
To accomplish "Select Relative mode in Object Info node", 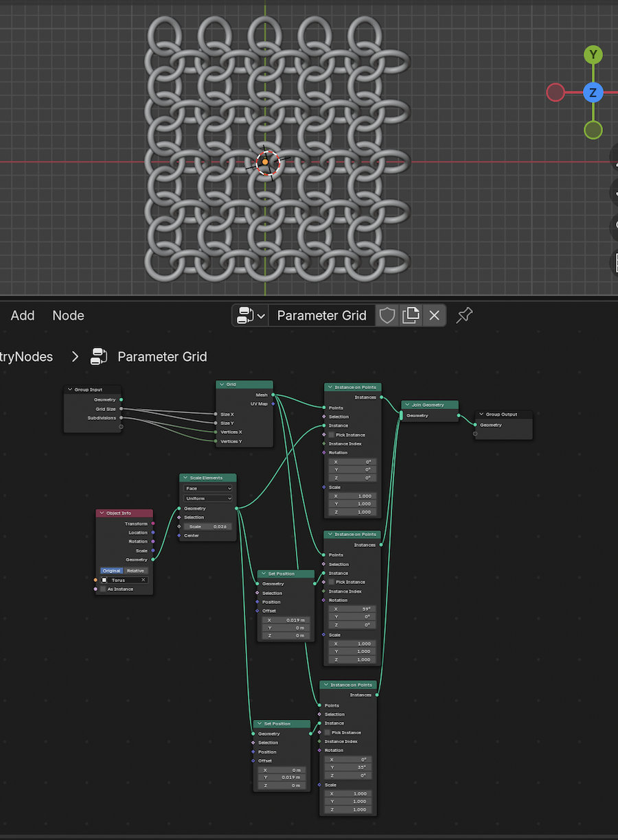I will pos(136,570).
